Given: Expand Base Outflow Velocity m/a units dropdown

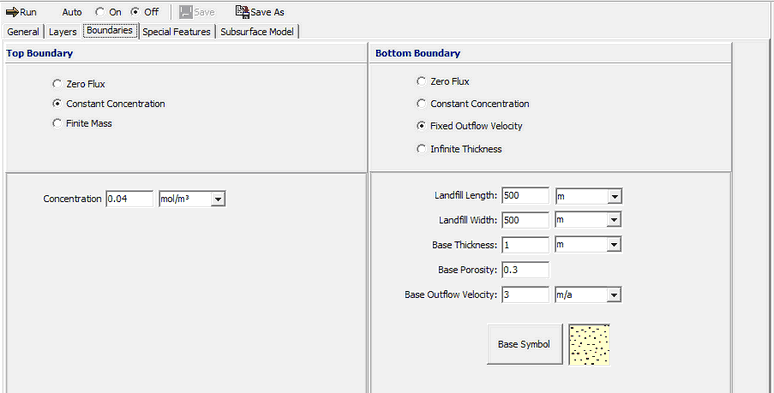Looking at the screenshot, I should (x=614, y=295).
